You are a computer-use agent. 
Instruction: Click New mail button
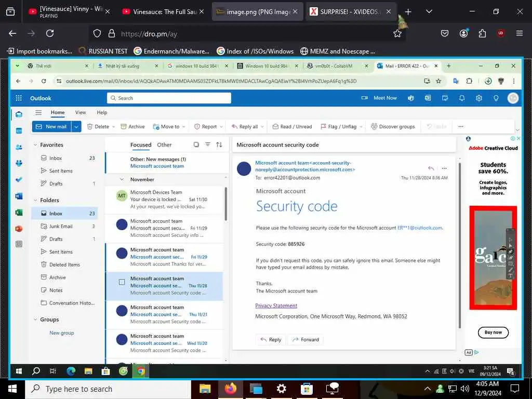[51, 127]
